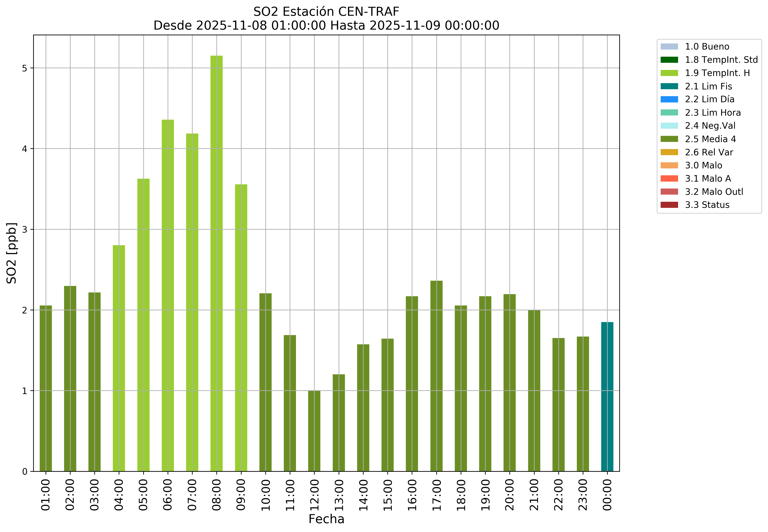Click the tallest bar at 08:00
Screen dimensions: 768x532
pyautogui.click(x=216, y=263)
